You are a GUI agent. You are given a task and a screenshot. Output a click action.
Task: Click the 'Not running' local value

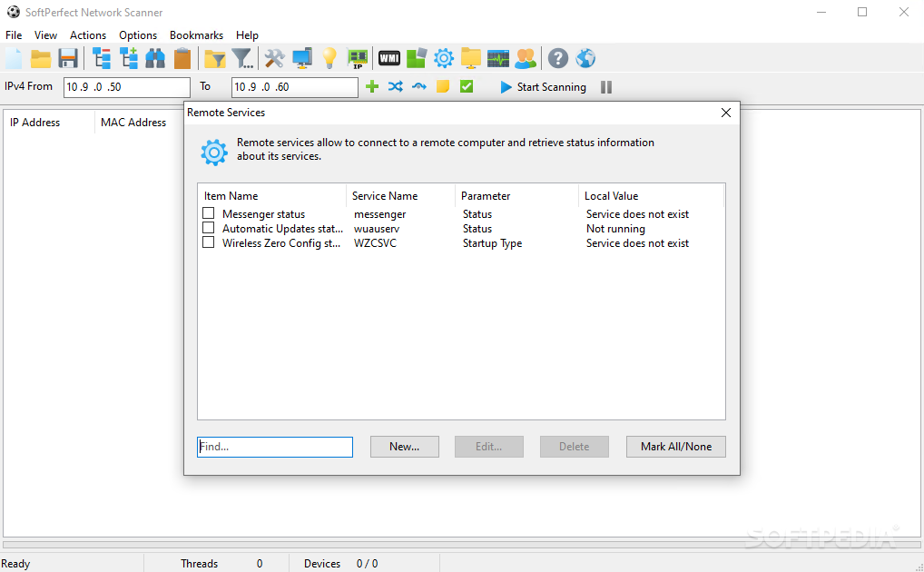615,228
